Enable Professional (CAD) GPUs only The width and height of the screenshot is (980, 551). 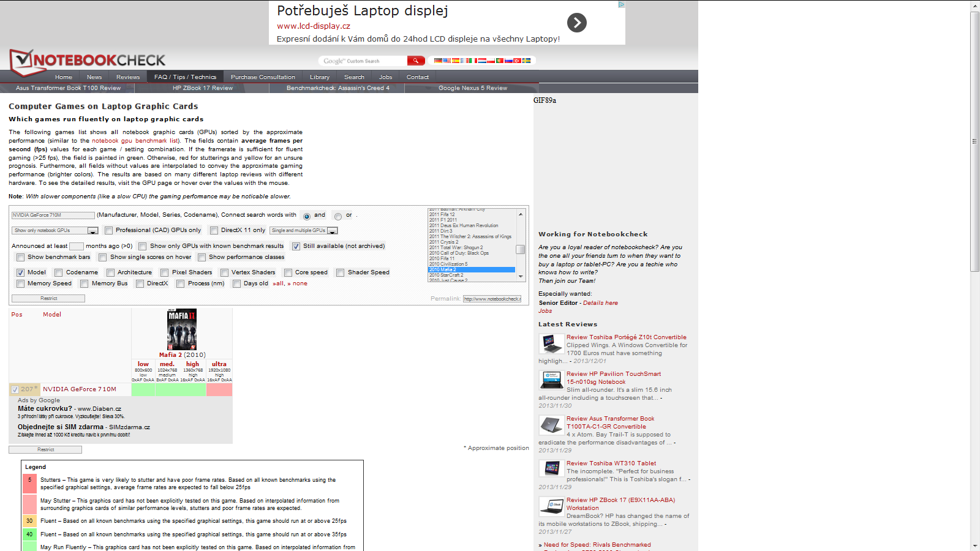tap(108, 231)
